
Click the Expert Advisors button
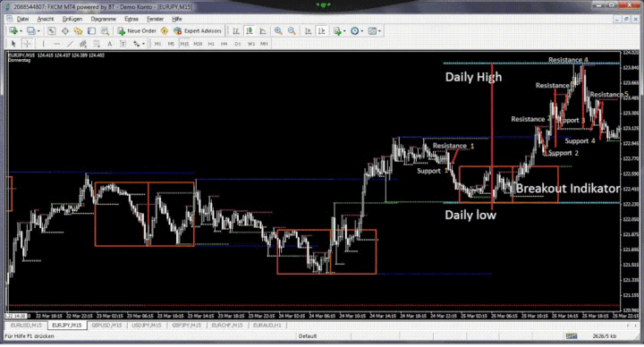198,30
